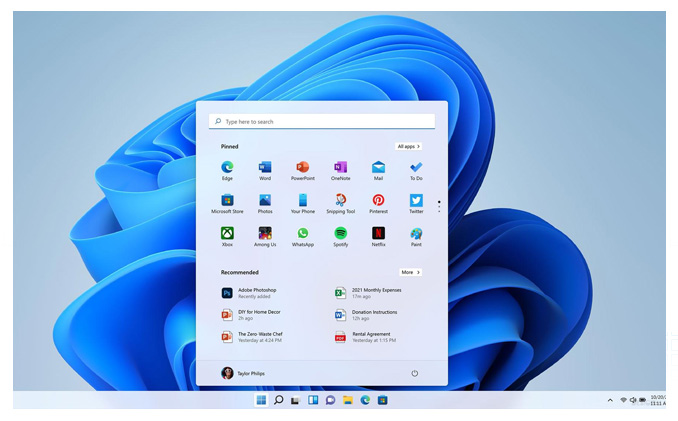678x421 pixels.
Task: Open DIY for Home Decor presentation
Action: (x=251, y=315)
